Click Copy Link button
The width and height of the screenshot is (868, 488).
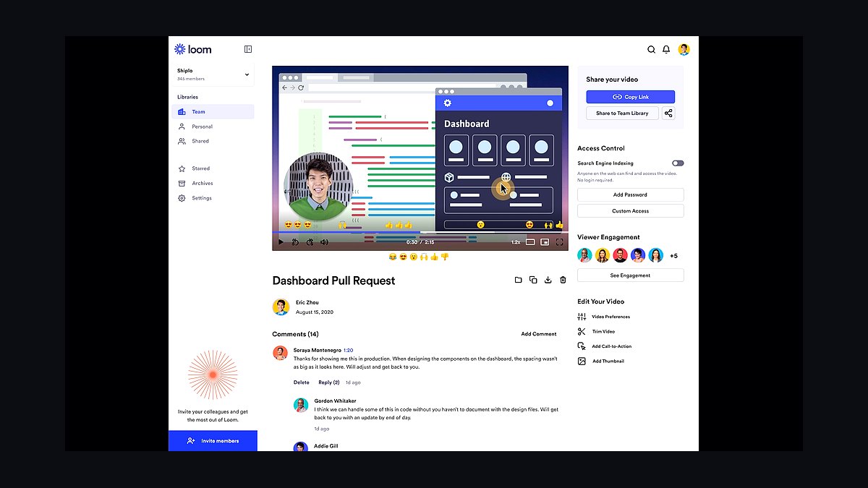(631, 97)
